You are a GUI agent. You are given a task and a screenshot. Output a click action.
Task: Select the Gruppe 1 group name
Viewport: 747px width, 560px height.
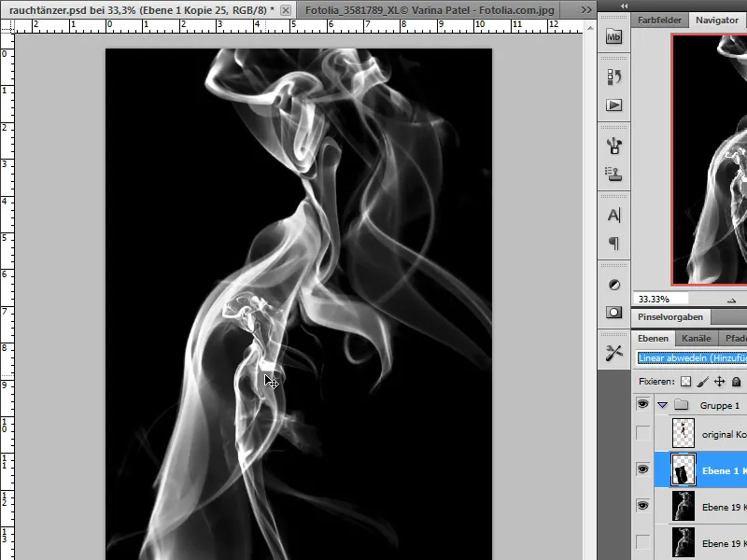(x=719, y=406)
